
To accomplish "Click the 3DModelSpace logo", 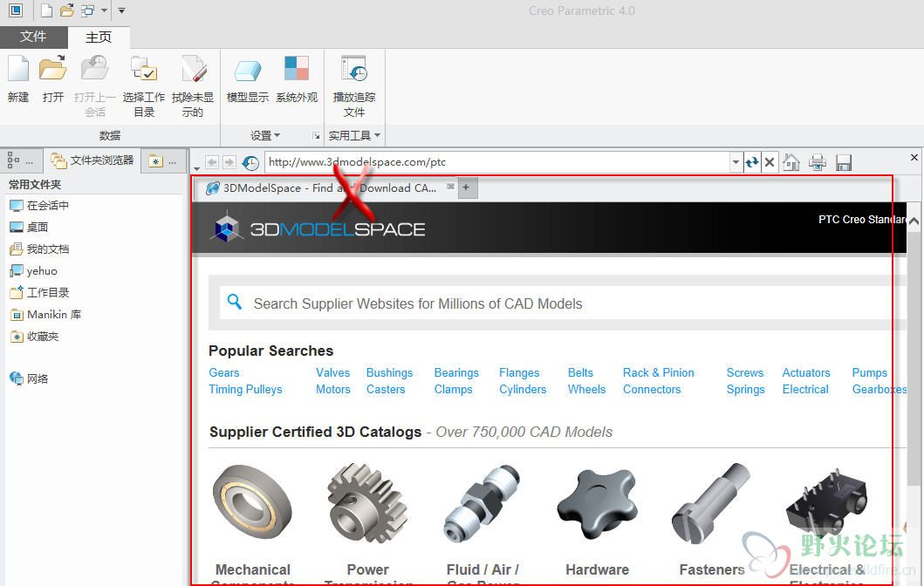I will [318, 228].
